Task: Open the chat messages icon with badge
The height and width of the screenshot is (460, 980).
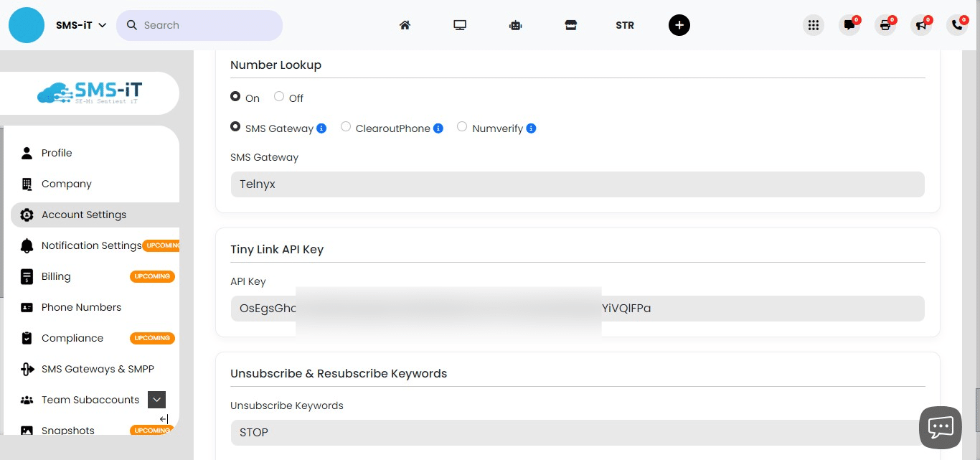Action: point(849,25)
